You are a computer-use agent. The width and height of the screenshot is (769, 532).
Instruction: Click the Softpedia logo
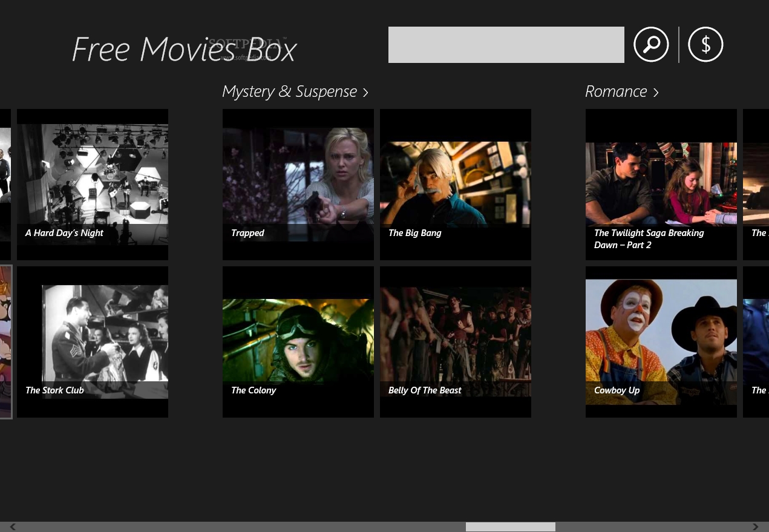(x=247, y=47)
